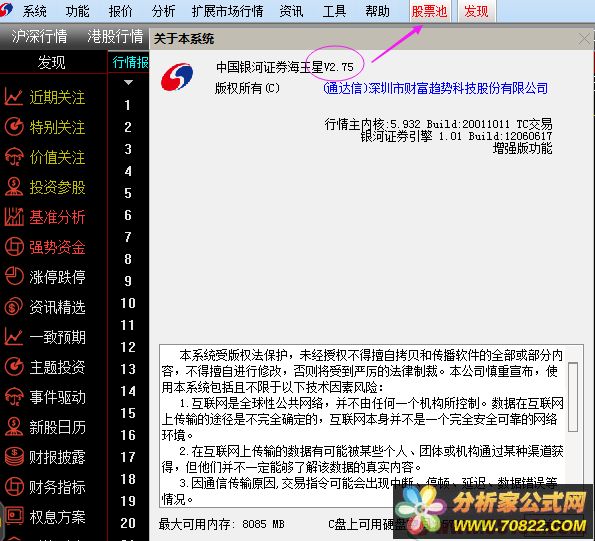Select row number 1 in the quote list
This screenshot has height=541, width=595.
click(x=128, y=105)
